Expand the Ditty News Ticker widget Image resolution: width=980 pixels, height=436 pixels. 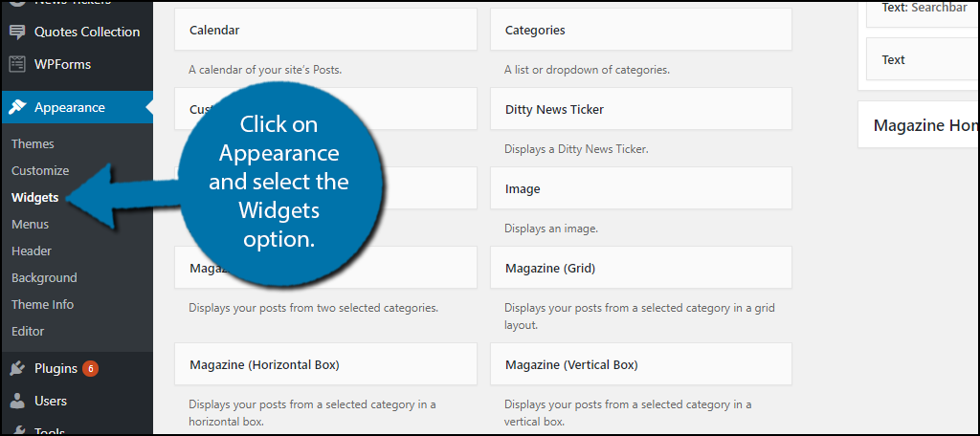tap(640, 109)
